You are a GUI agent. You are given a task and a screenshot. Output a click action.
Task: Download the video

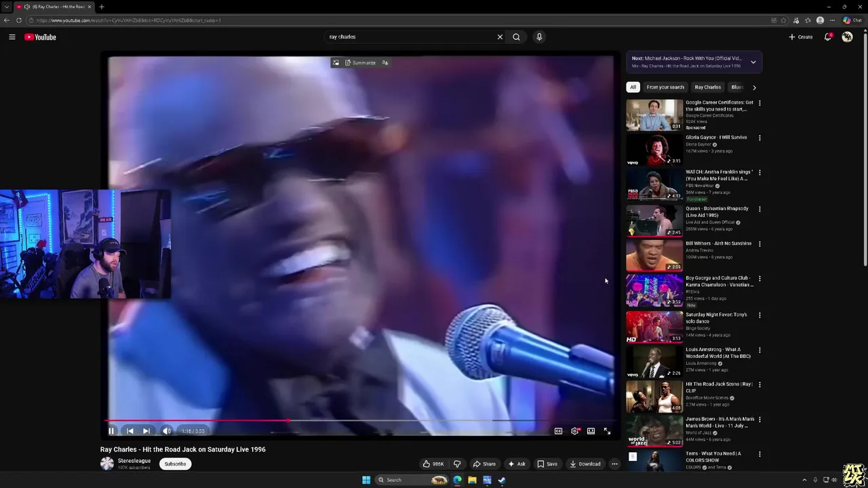585,464
